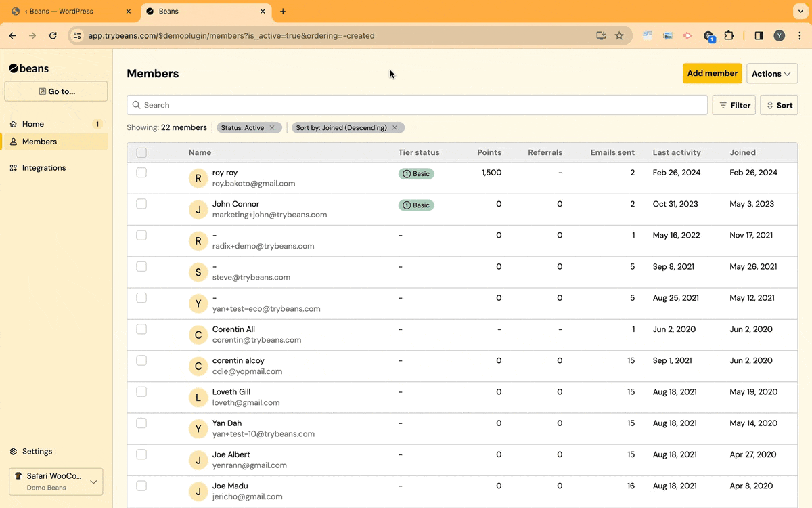The height and width of the screenshot is (508, 812).
Task: Click avatar icon for roy roy
Action: (x=198, y=178)
